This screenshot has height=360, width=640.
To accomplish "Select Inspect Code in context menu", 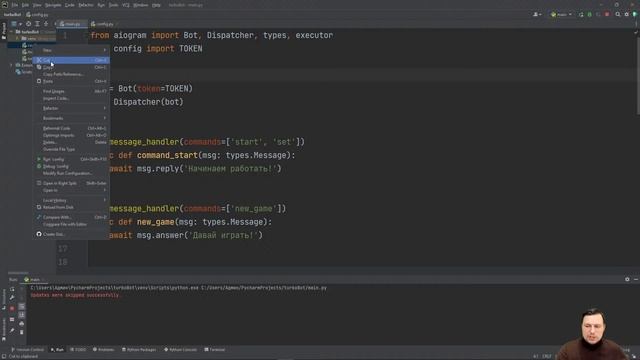I will (71, 98).
